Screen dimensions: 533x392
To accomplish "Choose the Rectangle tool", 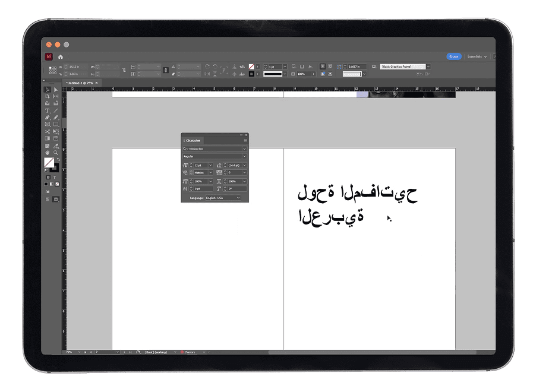I will pyautogui.click(x=56, y=124).
